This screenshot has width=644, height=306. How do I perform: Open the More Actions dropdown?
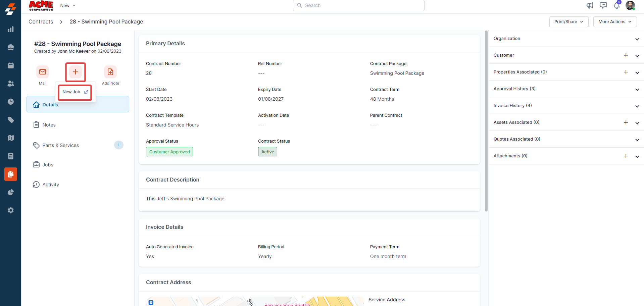click(615, 22)
